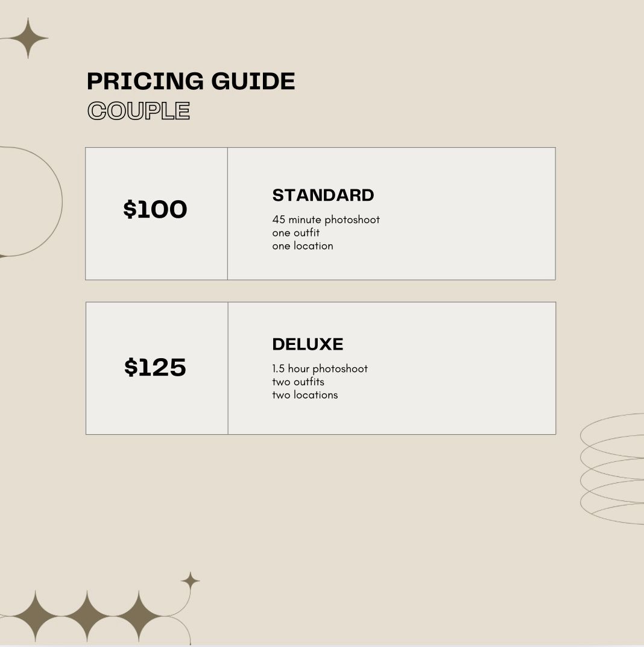Click the '1.5 hour photoshoot' line

pyautogui.click(x=320, y=368)
